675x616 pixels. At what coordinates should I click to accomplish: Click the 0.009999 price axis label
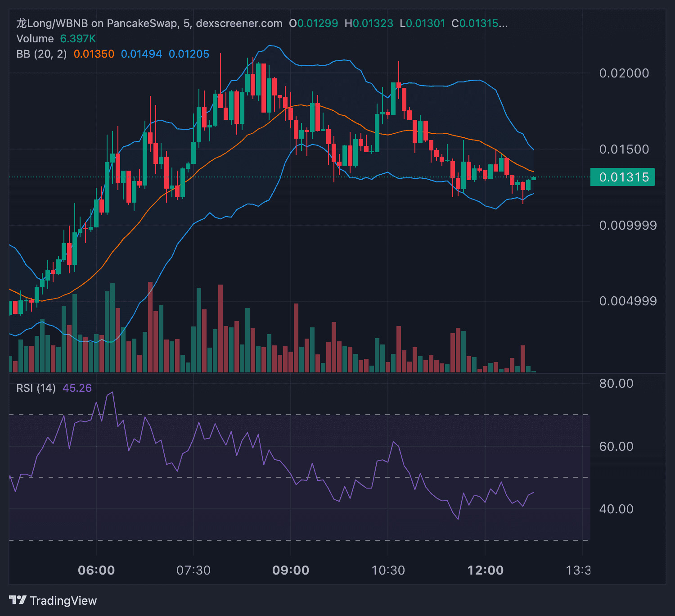(627, 225)
